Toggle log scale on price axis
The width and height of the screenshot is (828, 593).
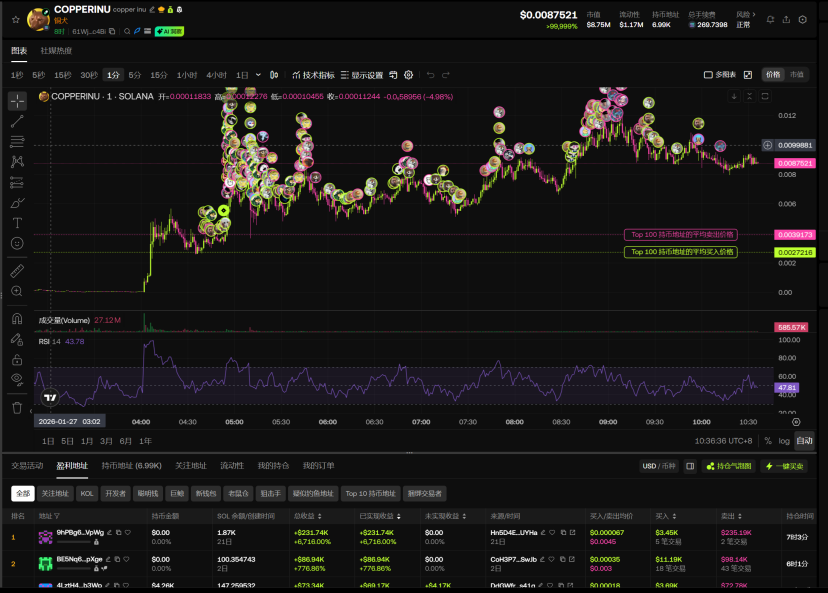784,441
